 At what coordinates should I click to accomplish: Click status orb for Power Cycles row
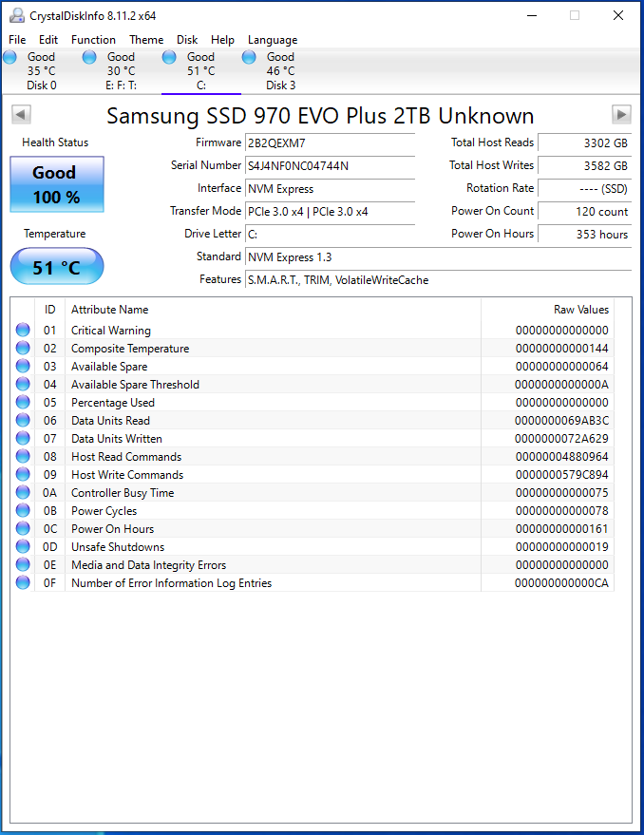coord(23,511)
